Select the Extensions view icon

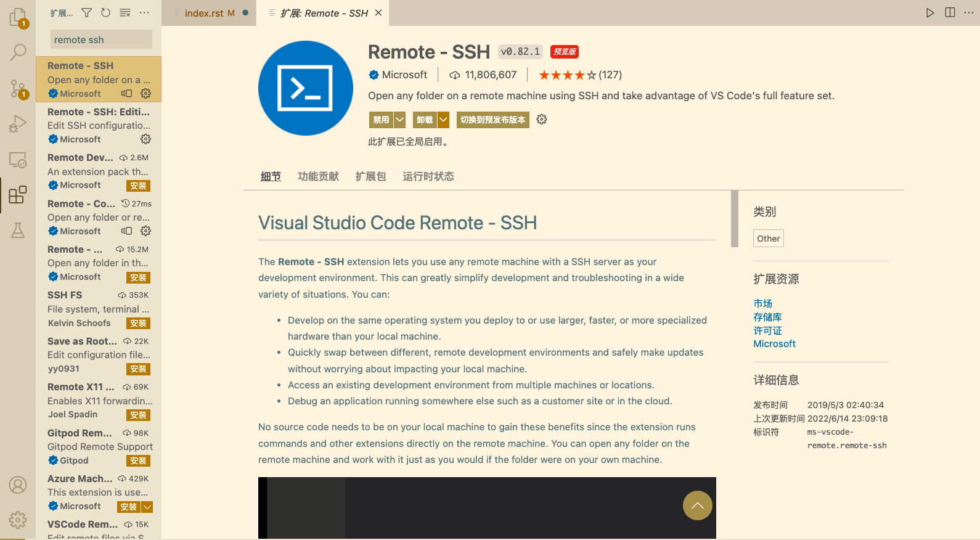point(18,195)
